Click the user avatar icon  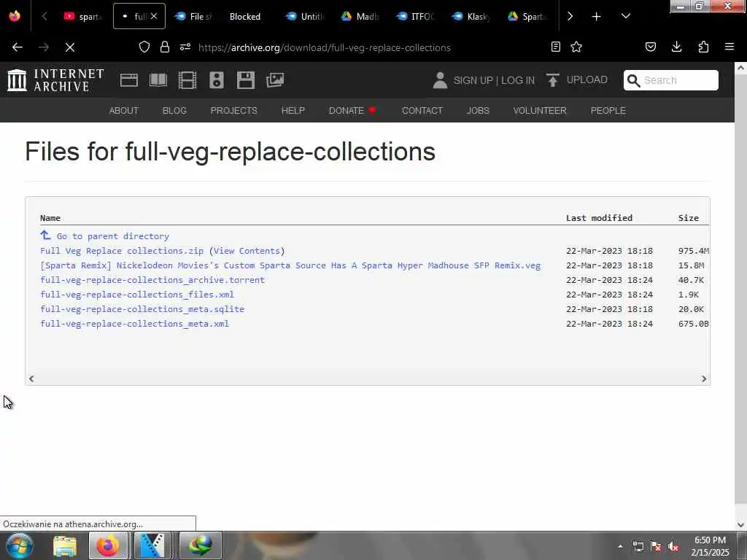point(440,80)
